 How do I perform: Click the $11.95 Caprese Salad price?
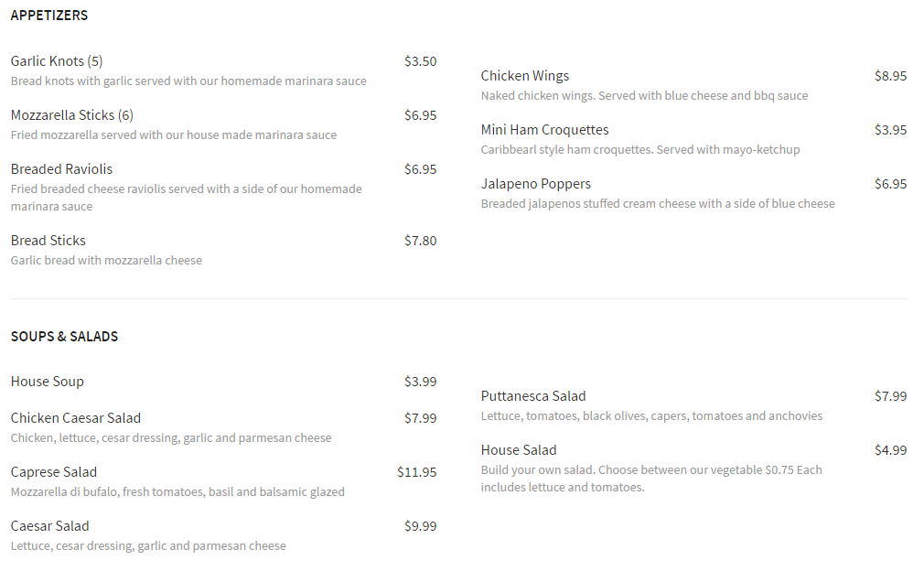(417, 472)
